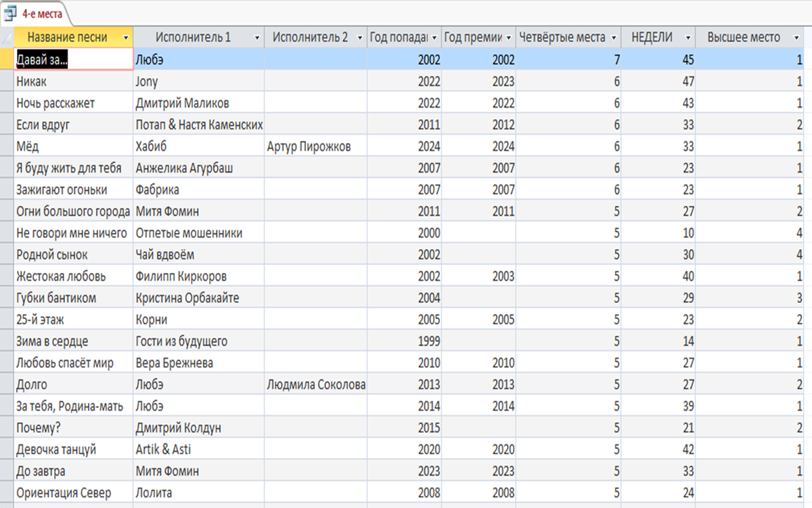812x508 pixels.
Task: Click the cell Дмитрий Колдун
Action: pos(199,428)
